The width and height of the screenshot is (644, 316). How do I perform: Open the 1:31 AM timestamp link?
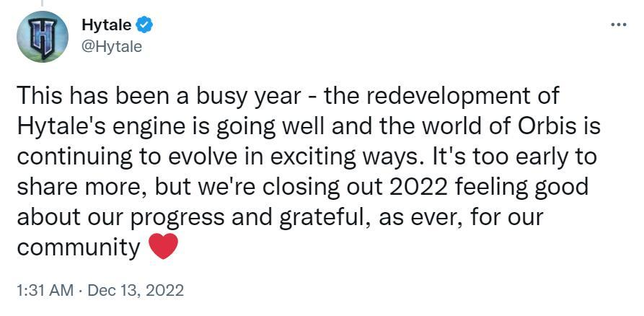click(44, 291)
